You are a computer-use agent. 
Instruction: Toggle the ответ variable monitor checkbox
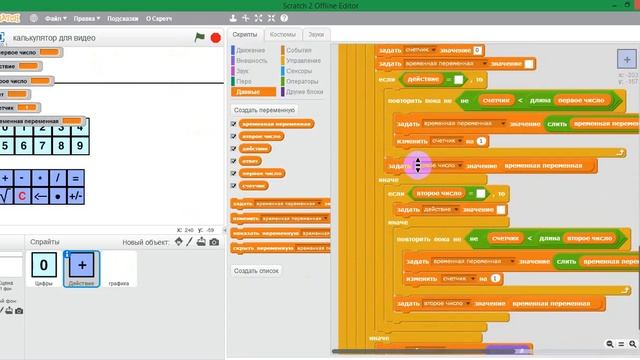pos(233,161)
